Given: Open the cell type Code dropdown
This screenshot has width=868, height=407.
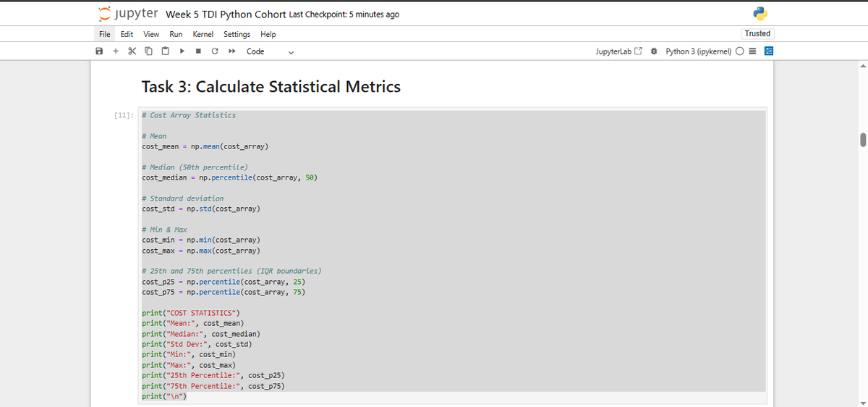Looking at the screenshot, I should (x=270, y=51).
